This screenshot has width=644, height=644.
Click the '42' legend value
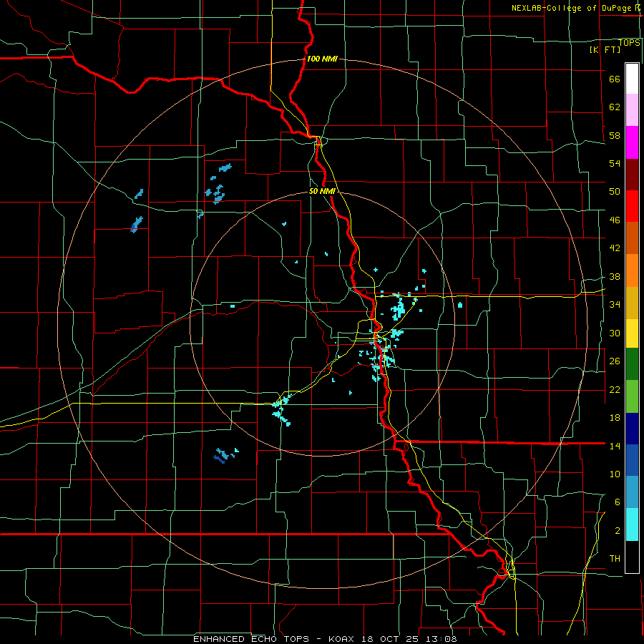click(615, 248)
